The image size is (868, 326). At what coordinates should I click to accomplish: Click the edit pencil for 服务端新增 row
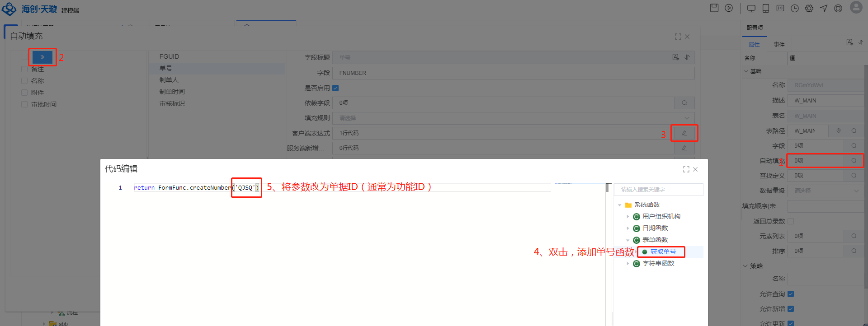click(x=684, y=148)
